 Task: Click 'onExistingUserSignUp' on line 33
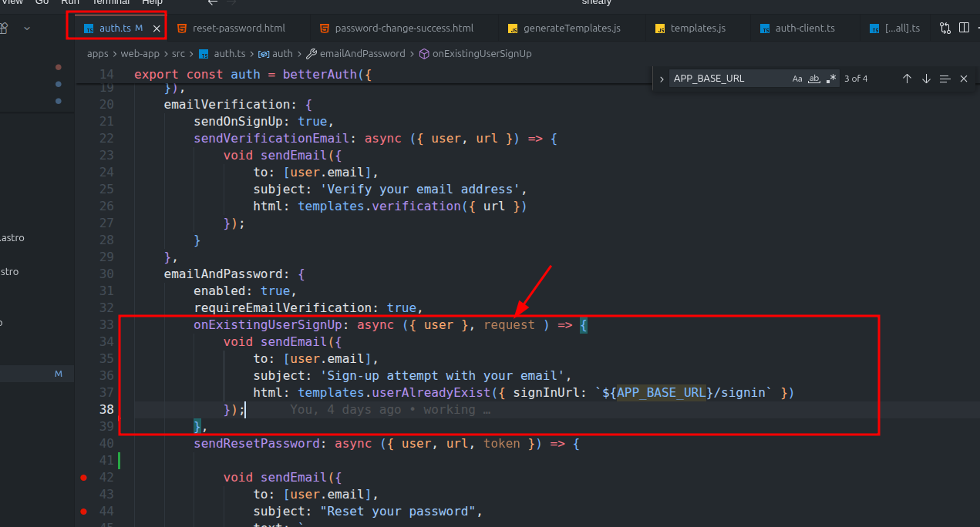click(x=268, y=325)
